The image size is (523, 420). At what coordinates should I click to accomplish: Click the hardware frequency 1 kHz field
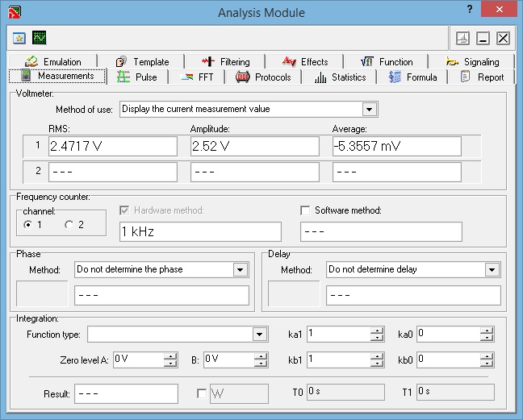point(200,231)
